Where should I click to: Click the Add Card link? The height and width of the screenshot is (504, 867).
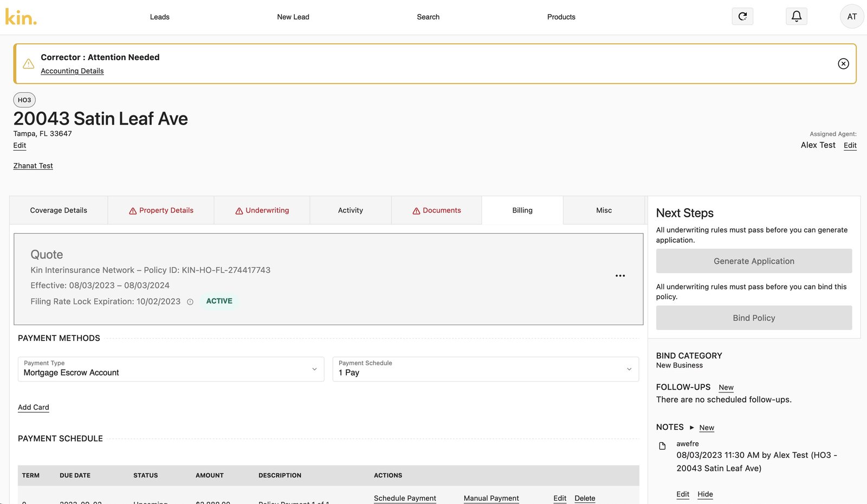click(x=34, y=408)
